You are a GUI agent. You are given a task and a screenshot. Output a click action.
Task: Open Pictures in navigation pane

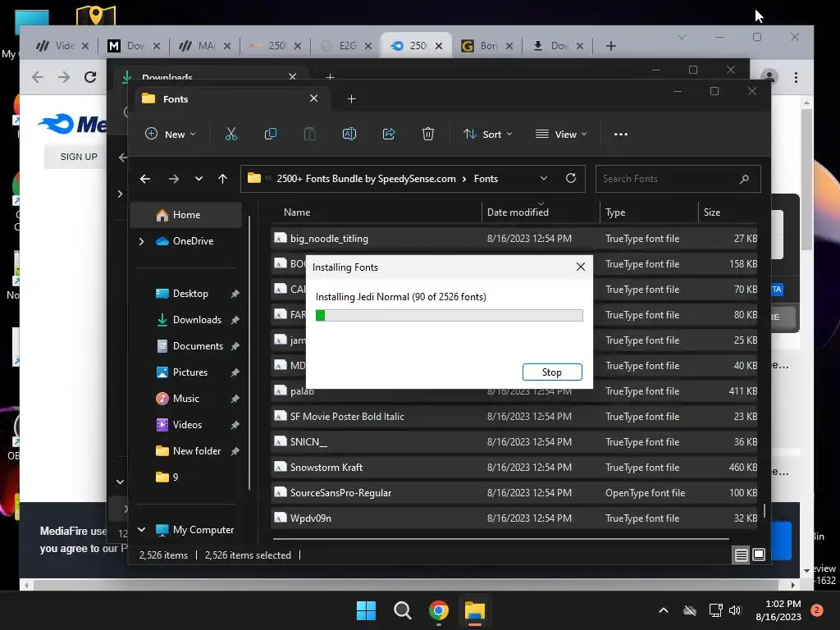190,372
